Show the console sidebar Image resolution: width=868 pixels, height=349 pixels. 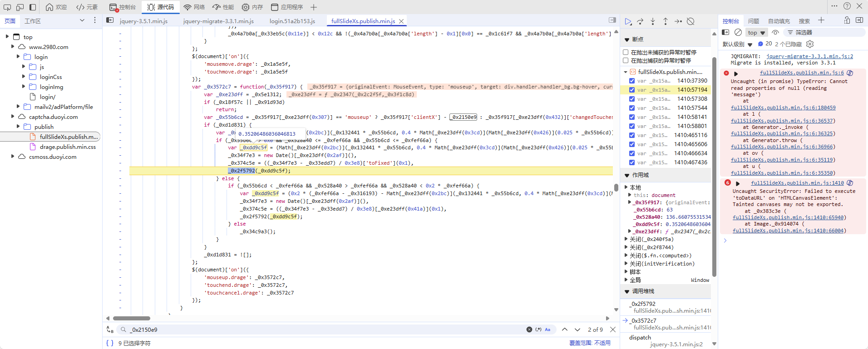click(x=725, y=32)
